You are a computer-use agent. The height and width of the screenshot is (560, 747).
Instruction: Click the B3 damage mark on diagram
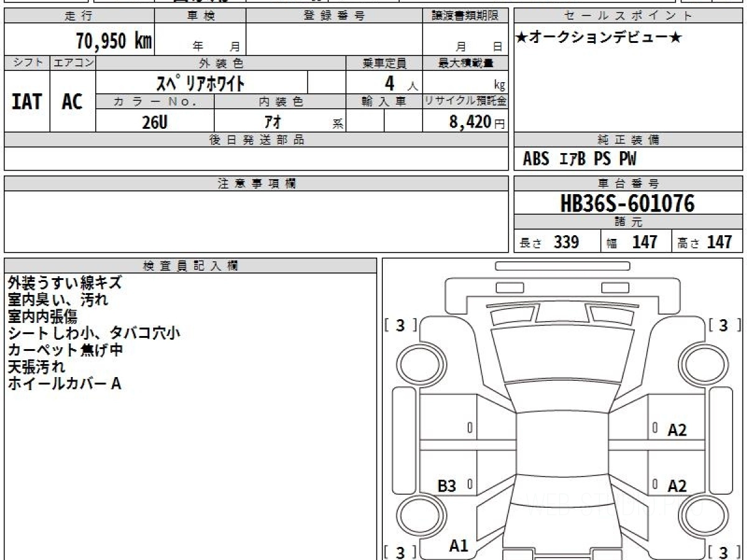446,486
